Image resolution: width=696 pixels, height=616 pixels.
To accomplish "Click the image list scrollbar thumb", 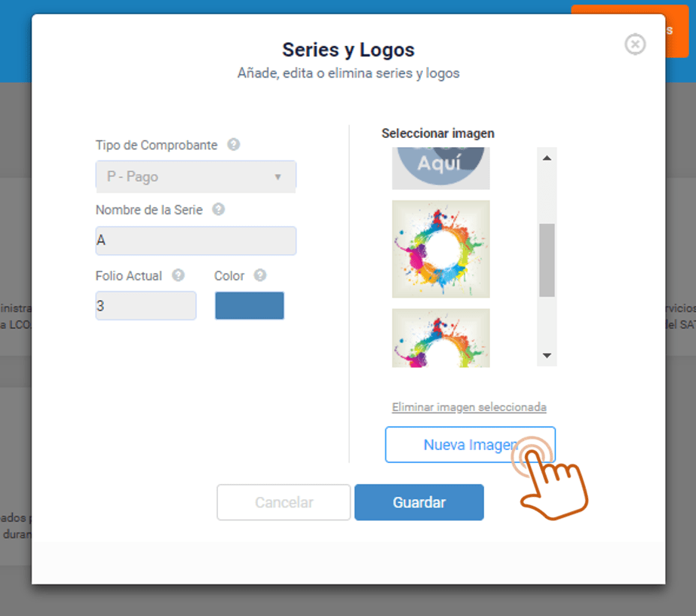I will coord(547,260).
